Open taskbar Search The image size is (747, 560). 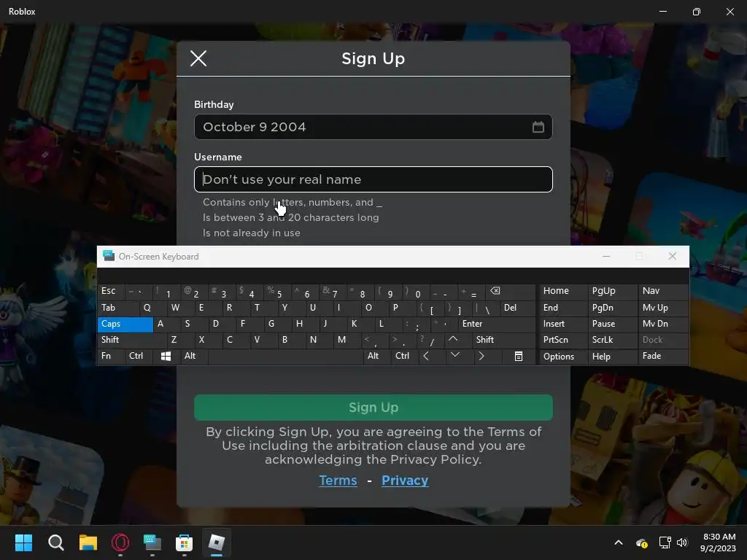click(55, 542)
